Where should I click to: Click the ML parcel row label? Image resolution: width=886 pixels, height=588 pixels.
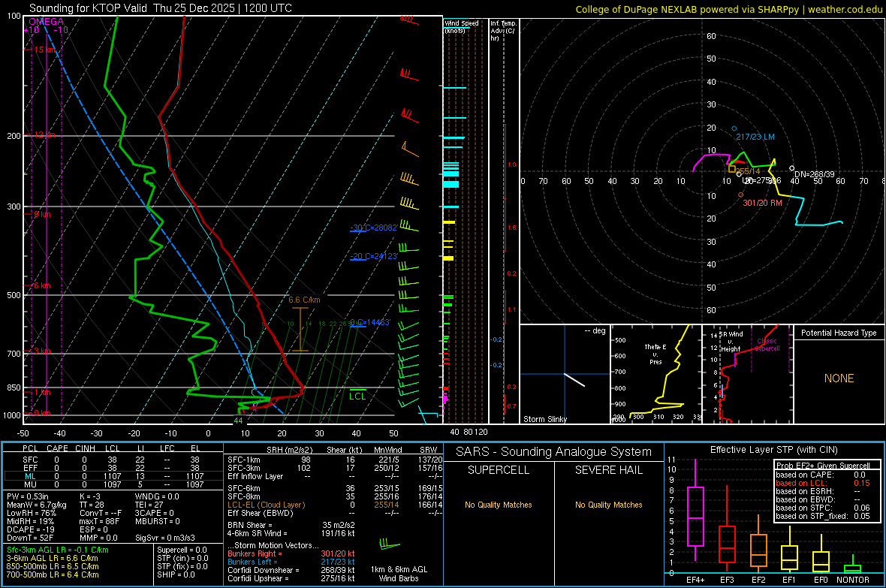coord(30,476)
